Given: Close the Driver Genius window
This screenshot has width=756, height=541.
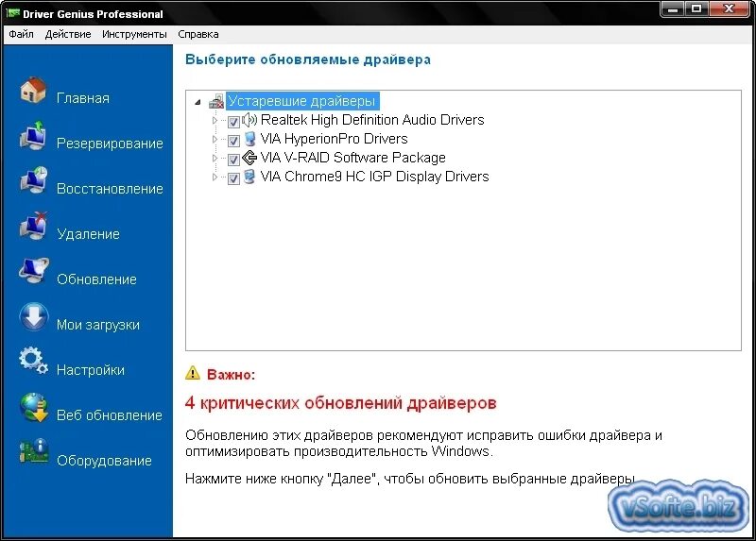Looking at the screenshot, I should click(729, 9).
